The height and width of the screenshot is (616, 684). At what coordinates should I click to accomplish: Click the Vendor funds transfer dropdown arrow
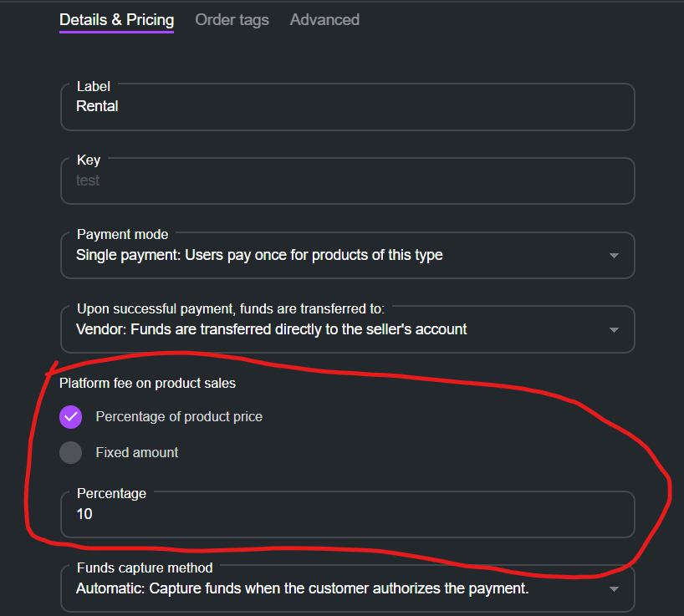pos(614,329)
